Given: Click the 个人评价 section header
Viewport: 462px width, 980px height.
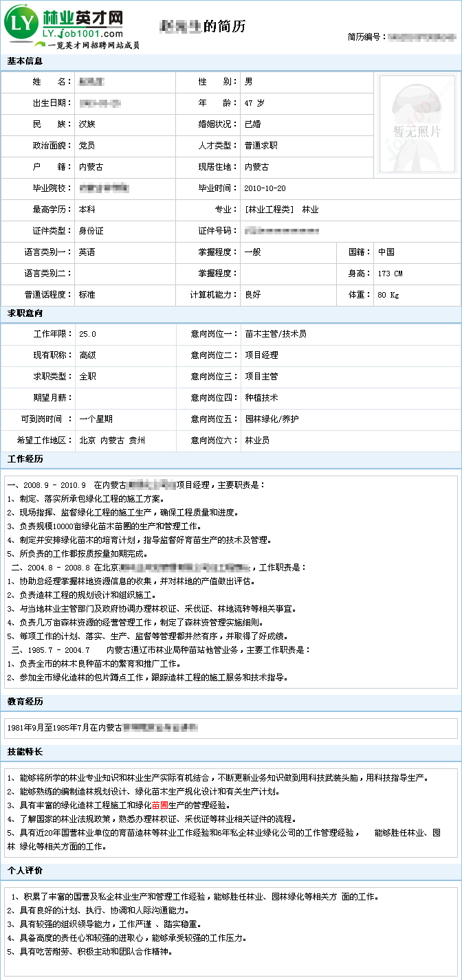Looking at the screenshot, I should pyautogui.click(x=25, y=871).
